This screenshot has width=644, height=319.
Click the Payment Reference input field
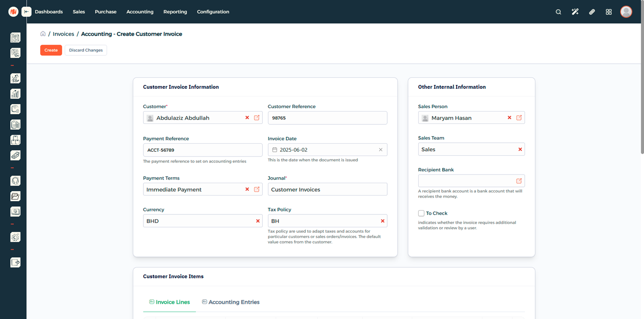202,150
